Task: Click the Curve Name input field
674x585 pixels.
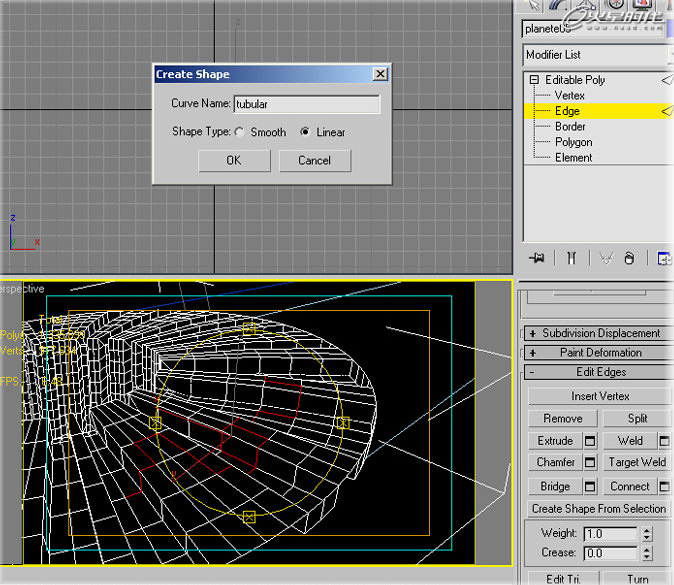Action: (x=307, y=104)
